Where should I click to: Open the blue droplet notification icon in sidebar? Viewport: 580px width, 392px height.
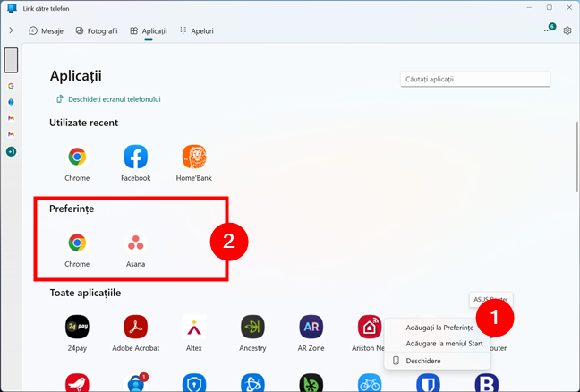point(11,102)
